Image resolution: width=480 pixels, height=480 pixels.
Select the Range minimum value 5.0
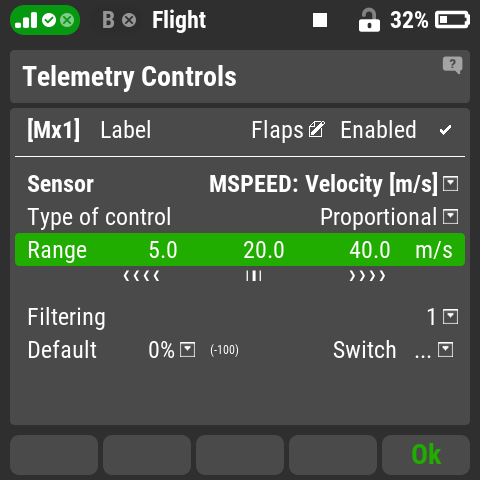[163, 250]
